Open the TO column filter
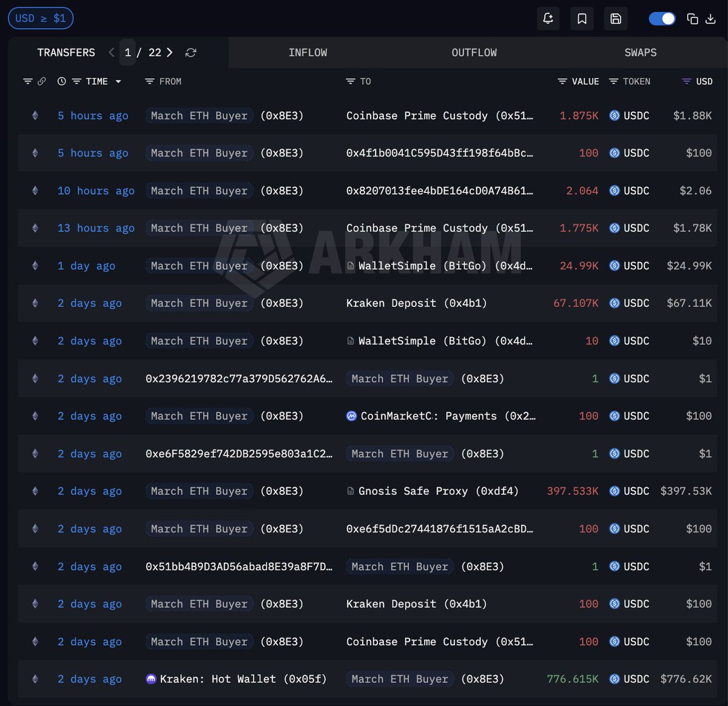This screenshot has width=728, height=706. [350, 81]
